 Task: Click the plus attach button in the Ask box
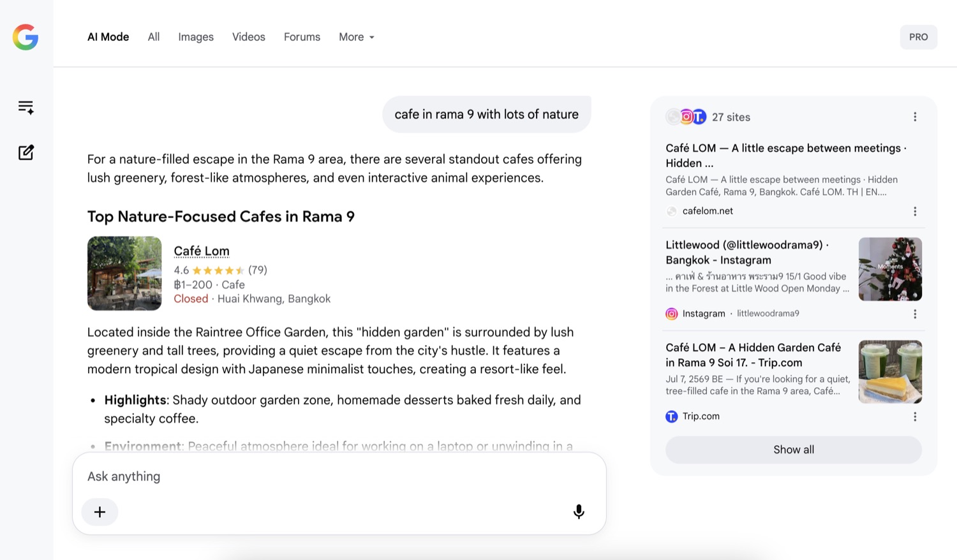tap(100, 512)
